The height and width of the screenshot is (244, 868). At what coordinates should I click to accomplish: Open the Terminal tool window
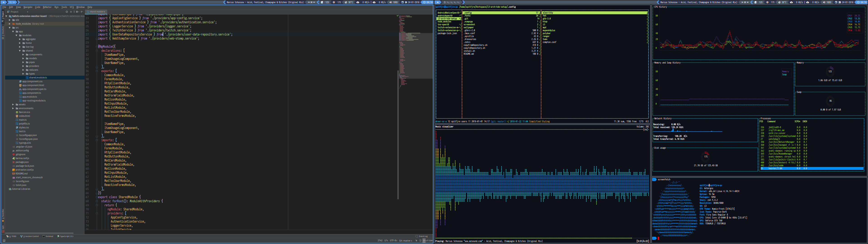tap(48, 236)
